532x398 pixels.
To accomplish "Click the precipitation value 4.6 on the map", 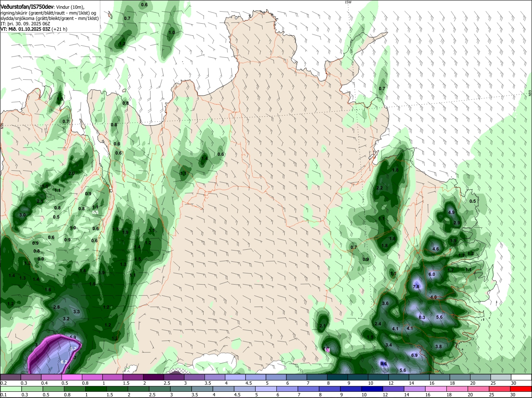I will point(436,249).
